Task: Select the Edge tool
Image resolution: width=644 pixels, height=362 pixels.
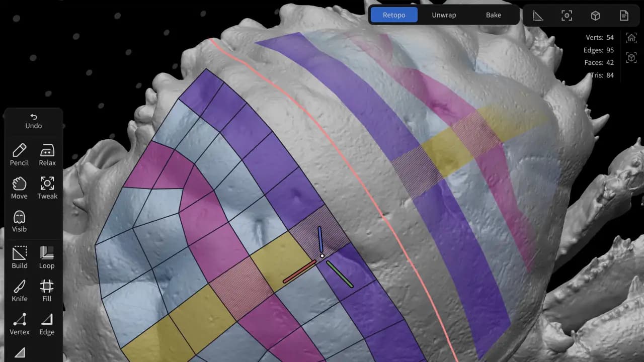Action: click(47, 323)
